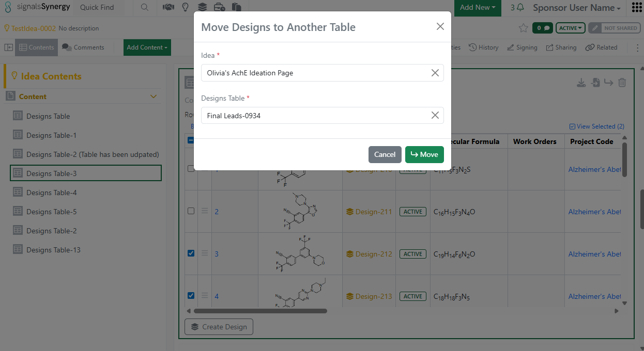Check the checkbox for row 2

(x=191, y=211)
